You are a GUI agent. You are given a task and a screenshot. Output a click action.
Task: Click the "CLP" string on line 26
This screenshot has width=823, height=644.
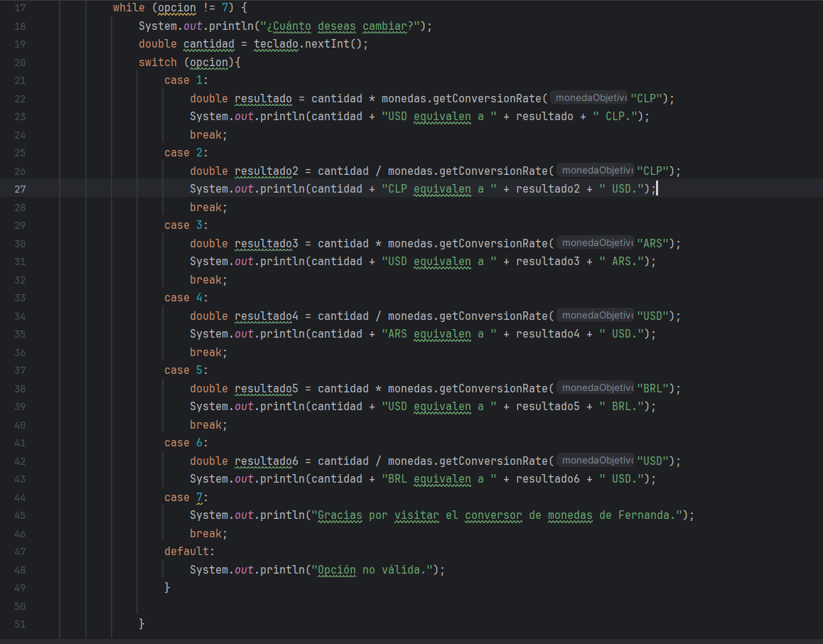click(x=652, y=171)
